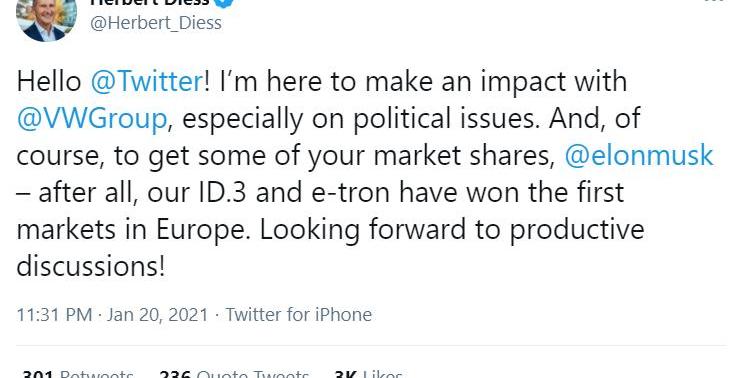Show the 3K Likes list

tap(368, 374)
